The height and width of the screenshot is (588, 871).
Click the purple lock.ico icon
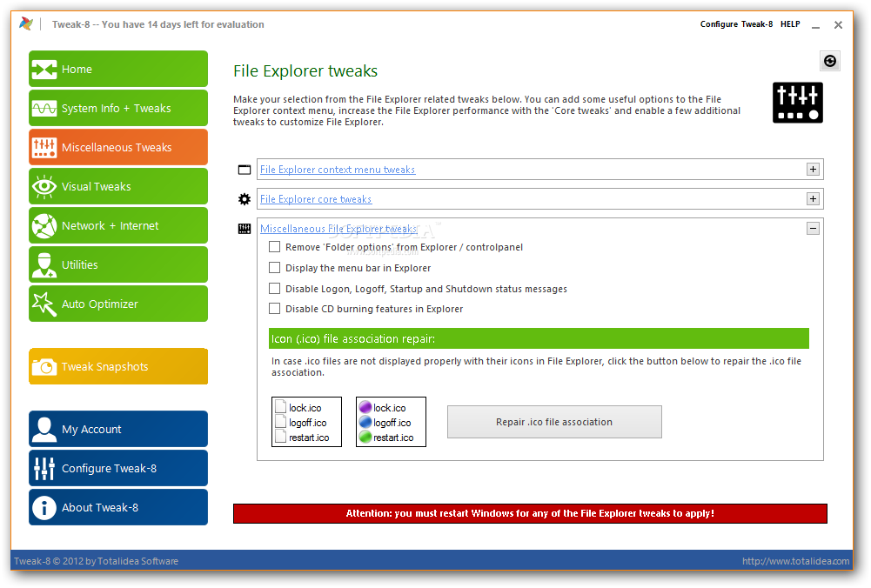[365, 408]
